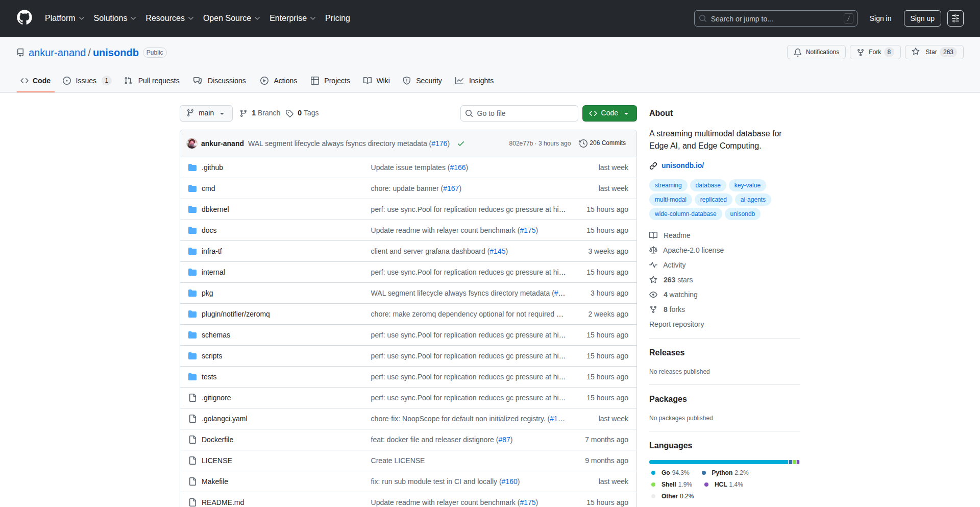The width and height of the screenshot is (980, 507).
Task: Open the commit history clock icon
Action: (x=583, y=143)
